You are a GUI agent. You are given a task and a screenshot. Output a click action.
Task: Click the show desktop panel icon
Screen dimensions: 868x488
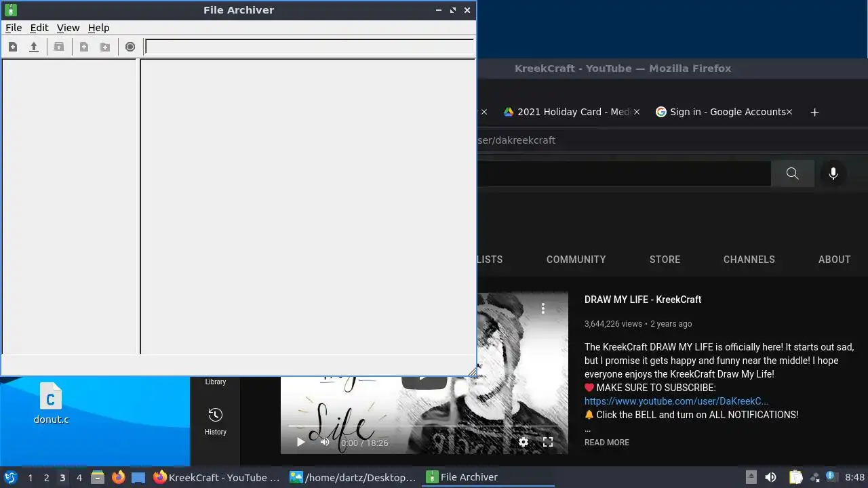(138, 478)
